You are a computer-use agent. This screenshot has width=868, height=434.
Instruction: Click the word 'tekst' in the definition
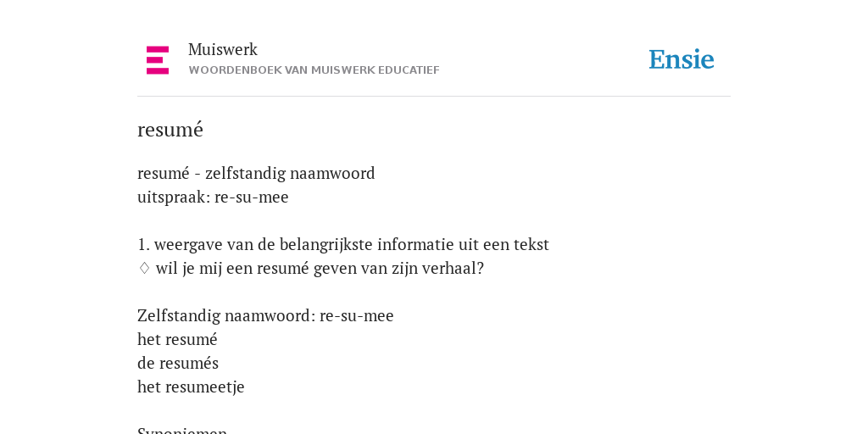[x=531, y=245]
